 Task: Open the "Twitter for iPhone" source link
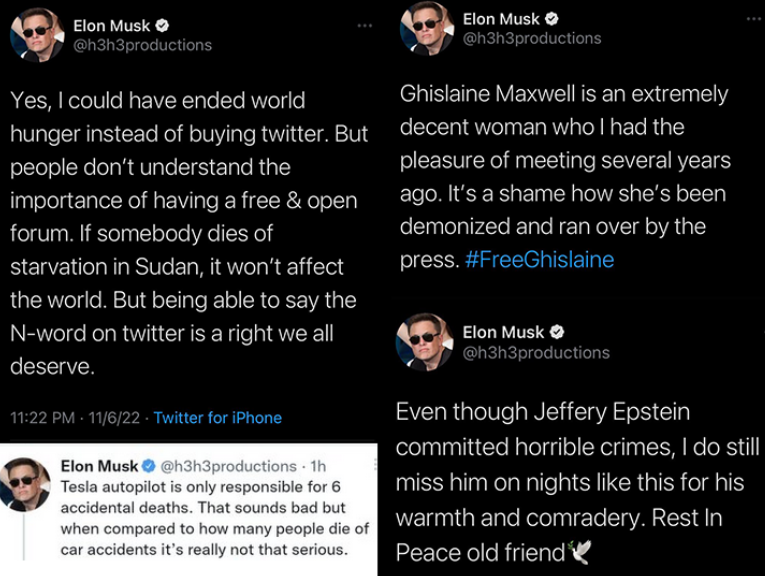pos(217,417)
